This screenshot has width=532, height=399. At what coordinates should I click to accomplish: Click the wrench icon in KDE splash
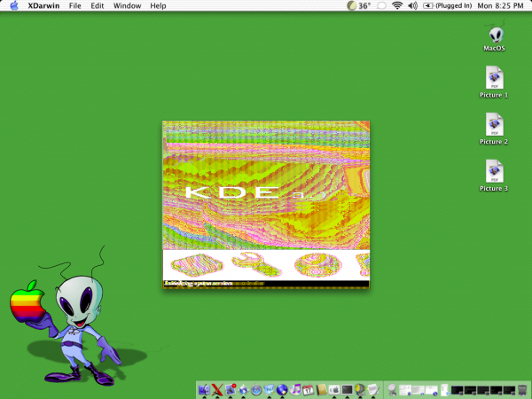click(257, 264)
